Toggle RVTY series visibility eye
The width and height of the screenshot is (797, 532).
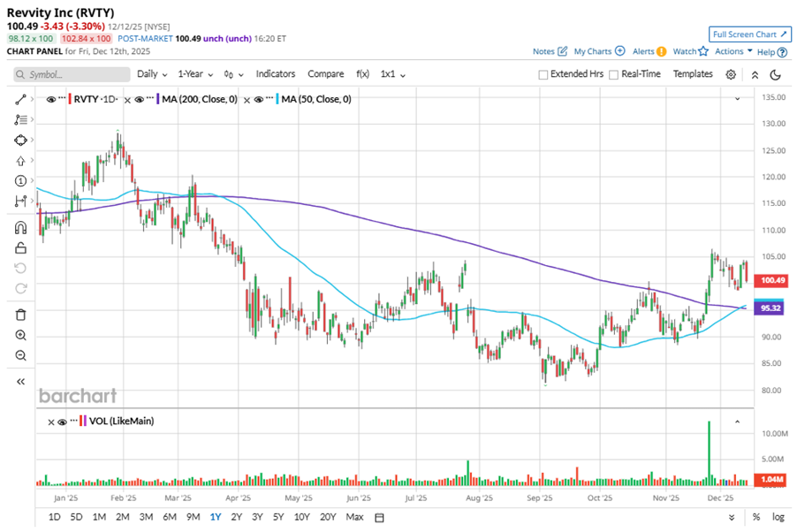point(51,100)
